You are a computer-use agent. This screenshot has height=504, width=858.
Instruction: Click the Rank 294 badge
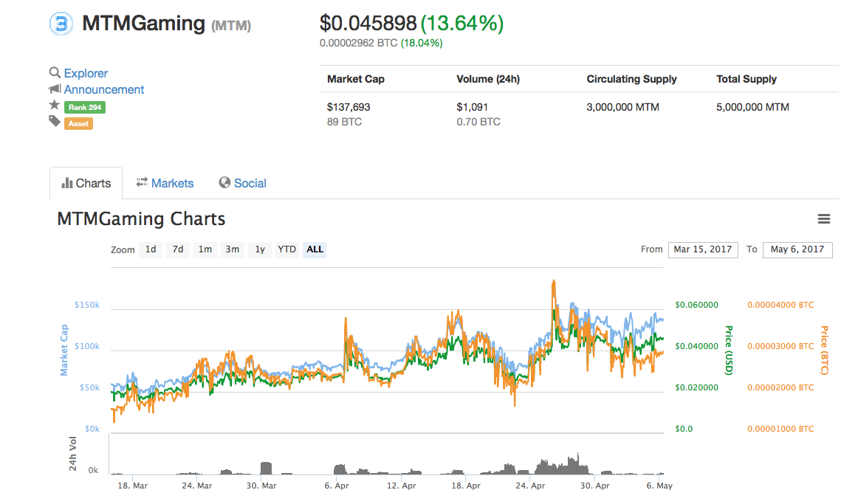(x=85, y=108)
